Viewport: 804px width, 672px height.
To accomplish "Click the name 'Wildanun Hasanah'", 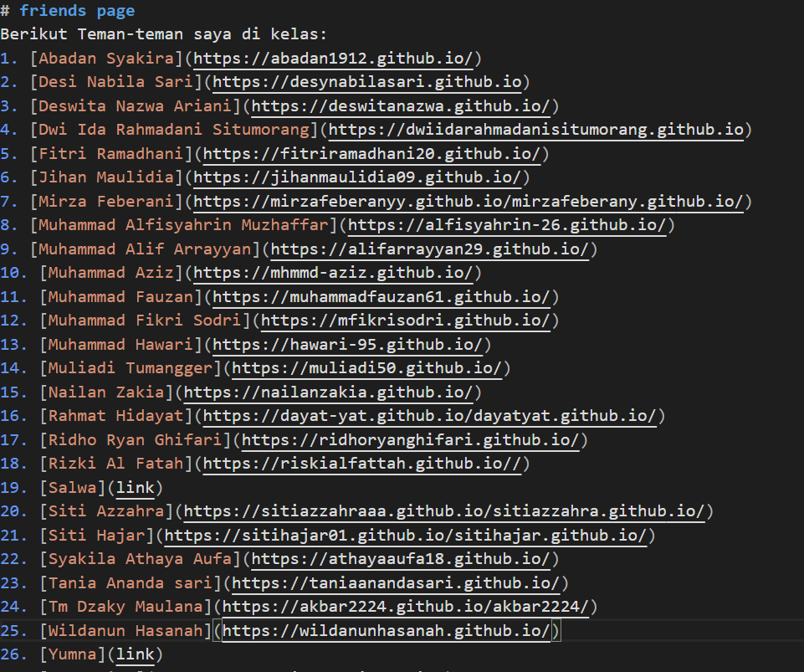I will 125,631.
